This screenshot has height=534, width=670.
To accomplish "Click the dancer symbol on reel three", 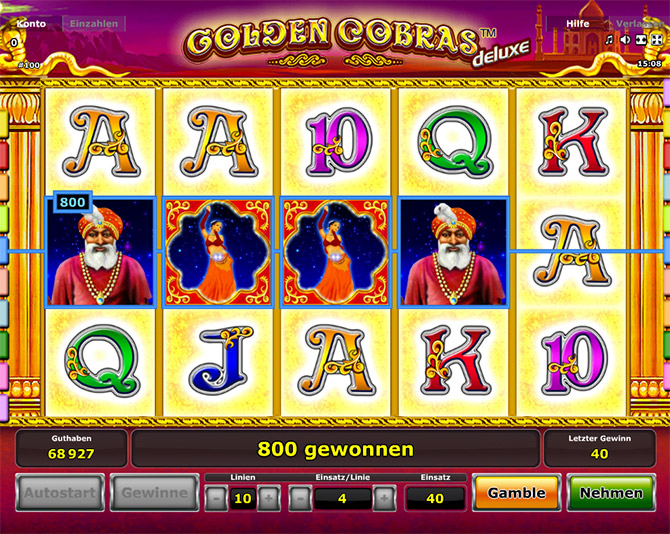I will (335, 252).
